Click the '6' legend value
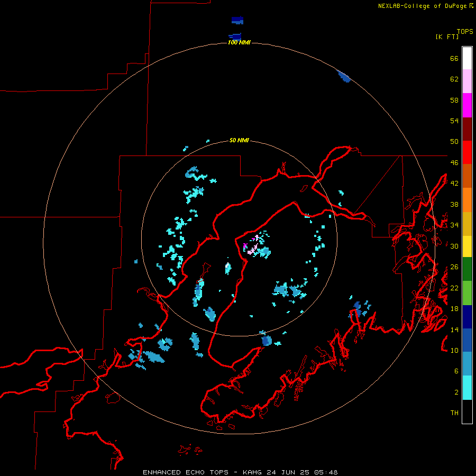Viewport: 476px width, 476px height. 456,371
